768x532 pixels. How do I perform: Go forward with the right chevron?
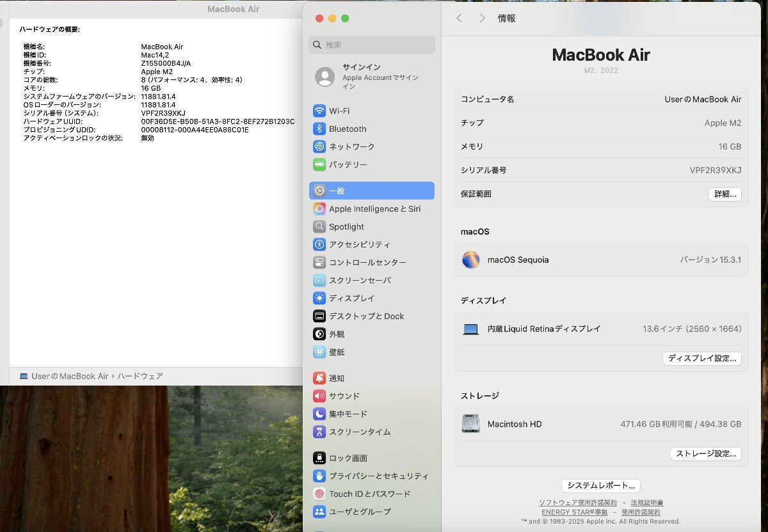(x=482, y=19)
